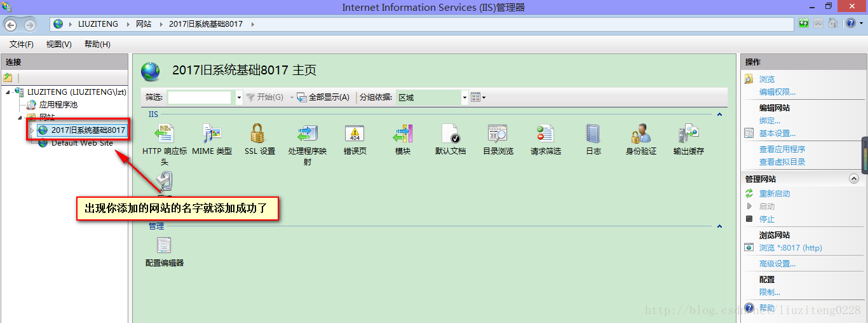
Task: Open the 文件(F) menu
Action: click(x=22, y=45)
